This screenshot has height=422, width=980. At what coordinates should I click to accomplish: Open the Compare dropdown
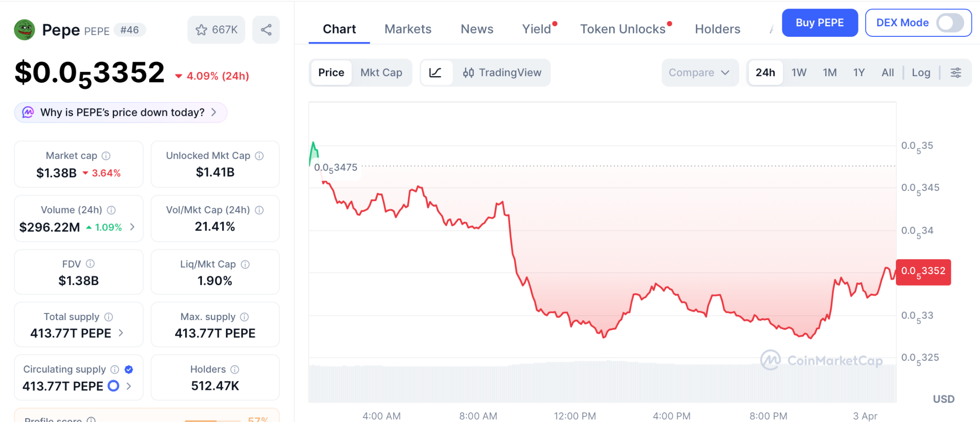click(x=699, y=73)
